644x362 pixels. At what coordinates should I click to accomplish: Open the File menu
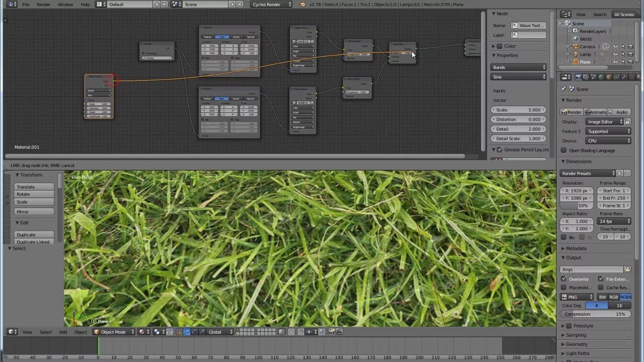click(26, 5)
